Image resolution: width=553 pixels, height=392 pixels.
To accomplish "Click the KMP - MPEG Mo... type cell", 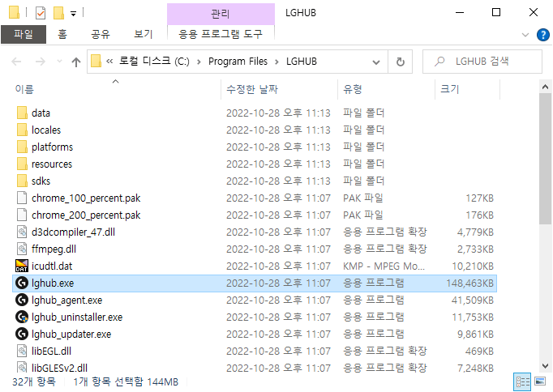I will coord(384,266).
